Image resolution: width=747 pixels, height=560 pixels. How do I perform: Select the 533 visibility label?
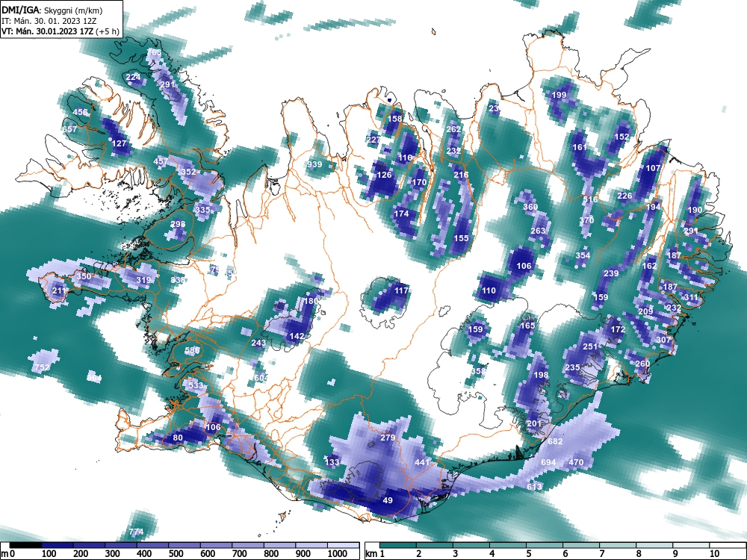(x=196, y=385)
